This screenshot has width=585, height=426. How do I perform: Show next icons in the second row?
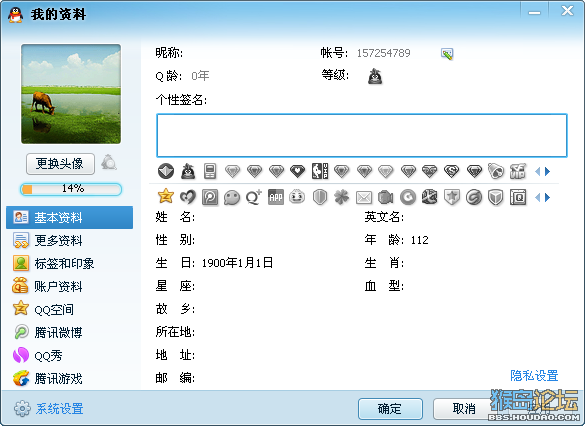pos(547,197)
